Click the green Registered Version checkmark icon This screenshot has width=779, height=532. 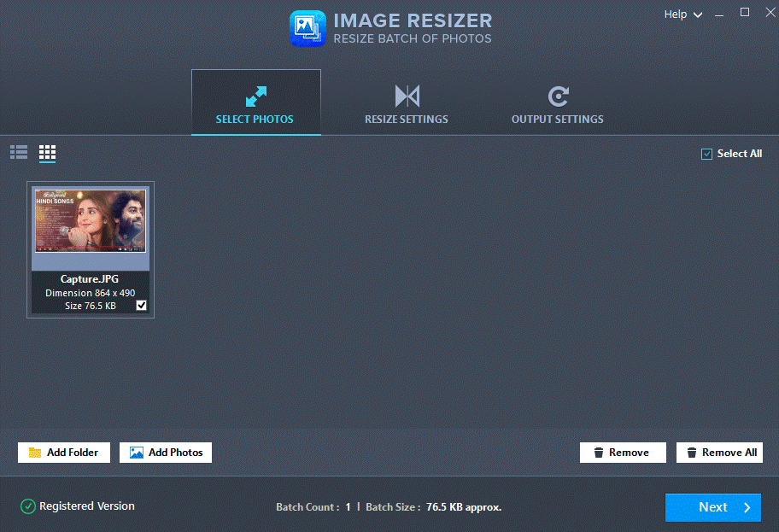coord(27,506)
